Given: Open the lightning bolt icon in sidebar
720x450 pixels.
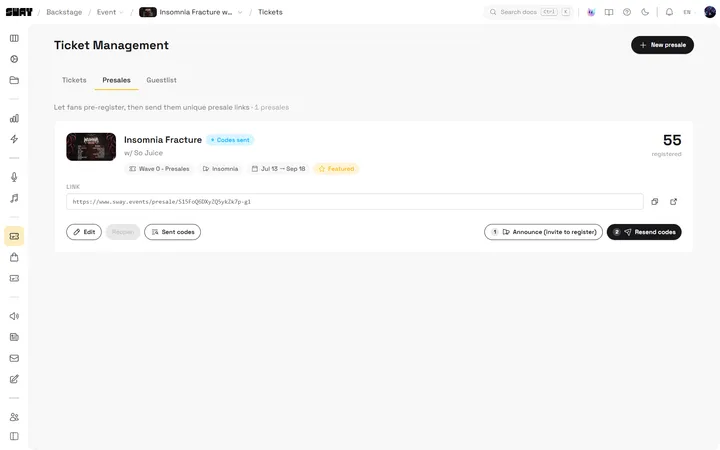Looking at the screenshot, I should pos(14,139).
